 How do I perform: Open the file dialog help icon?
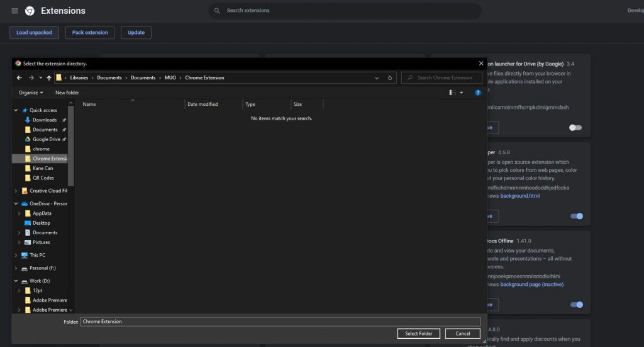click(478, 93)
